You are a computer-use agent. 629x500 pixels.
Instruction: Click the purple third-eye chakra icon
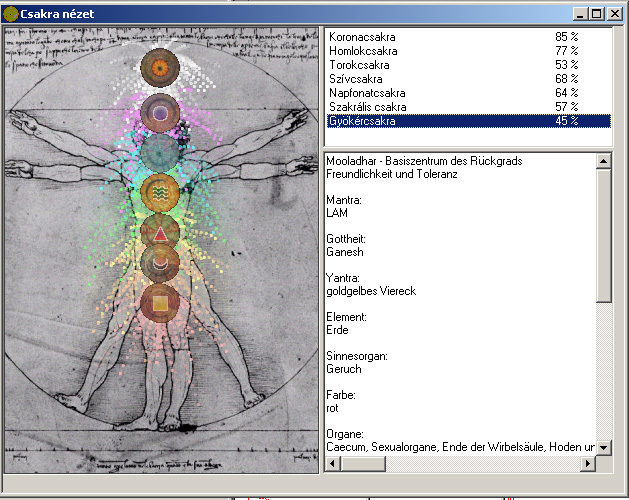pos(159,113)
